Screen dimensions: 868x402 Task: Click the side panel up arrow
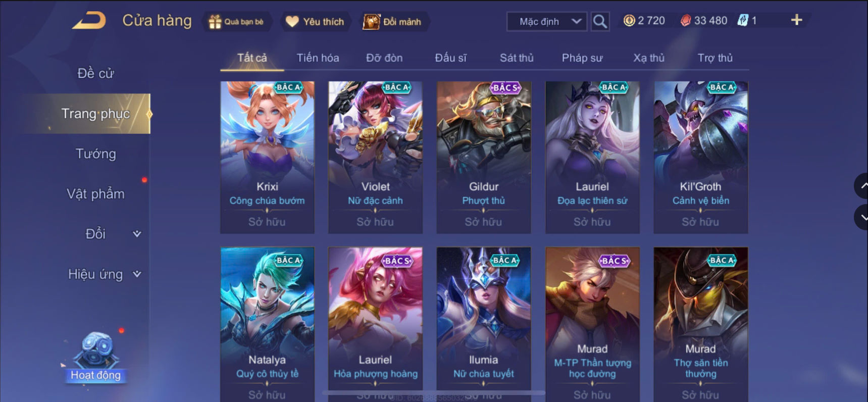pos(862,186)
